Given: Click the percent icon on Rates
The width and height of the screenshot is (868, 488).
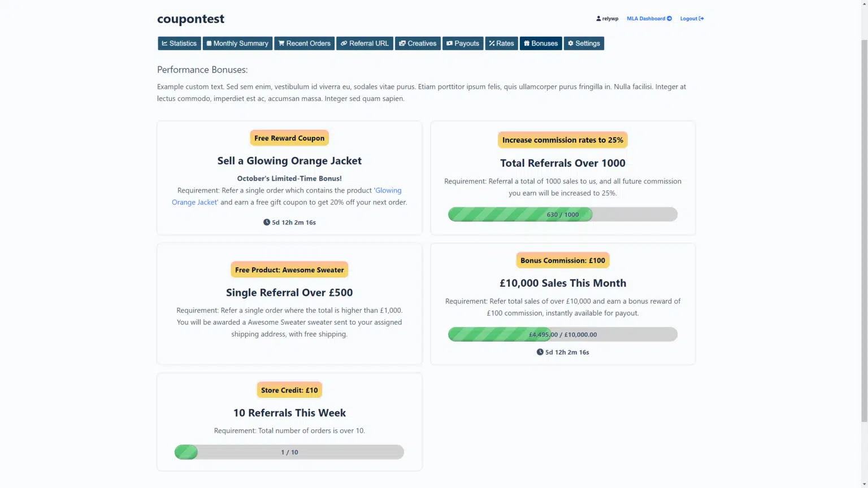Looking at the screenshot, I should click(x=492, y=43).
